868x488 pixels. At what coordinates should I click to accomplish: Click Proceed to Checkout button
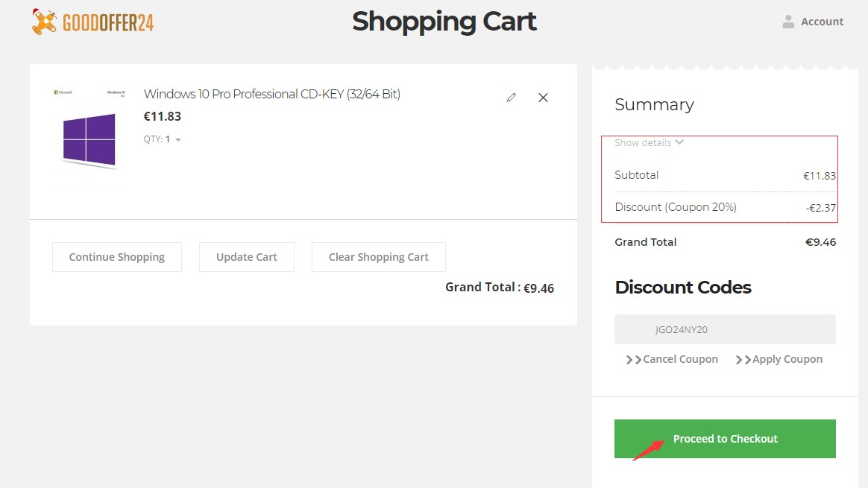coord(725,439)
